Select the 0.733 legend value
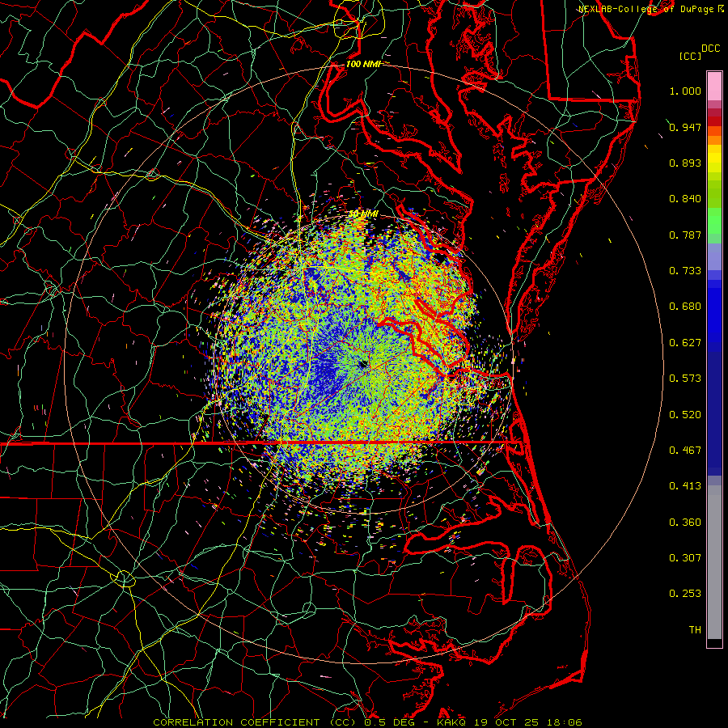Screen dimensions: 728x728 click(685, 271)
